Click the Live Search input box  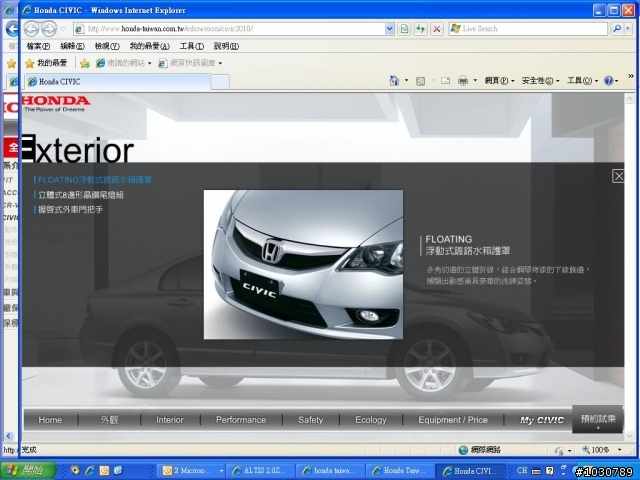pos(528,29)
